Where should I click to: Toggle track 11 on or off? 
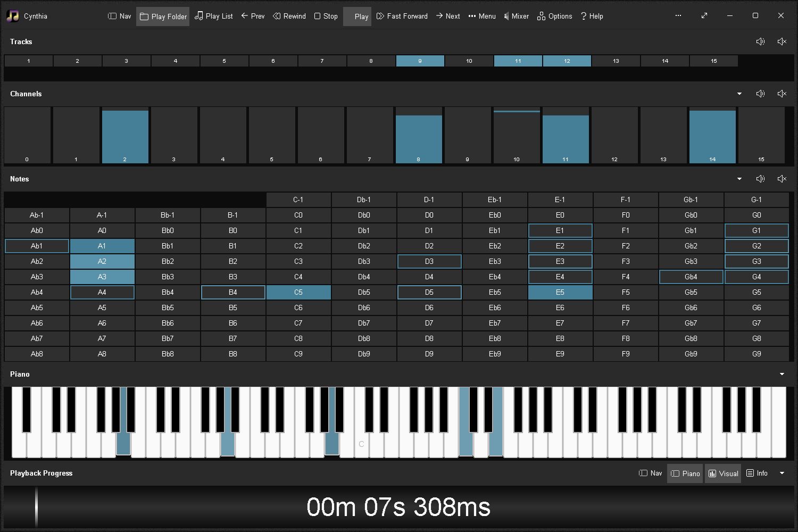point(518,61)
